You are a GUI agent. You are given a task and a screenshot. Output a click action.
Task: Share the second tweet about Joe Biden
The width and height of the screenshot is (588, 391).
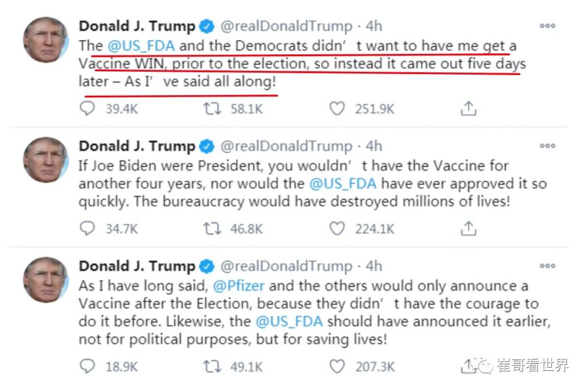[468, 228]
